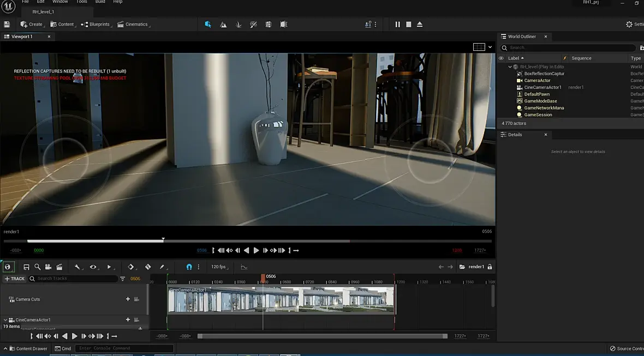Open the Content Drawer

click(27, 348)
